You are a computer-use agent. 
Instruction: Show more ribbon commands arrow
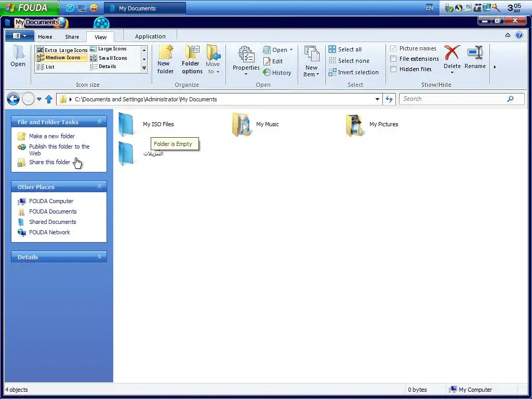click(495, 67)
